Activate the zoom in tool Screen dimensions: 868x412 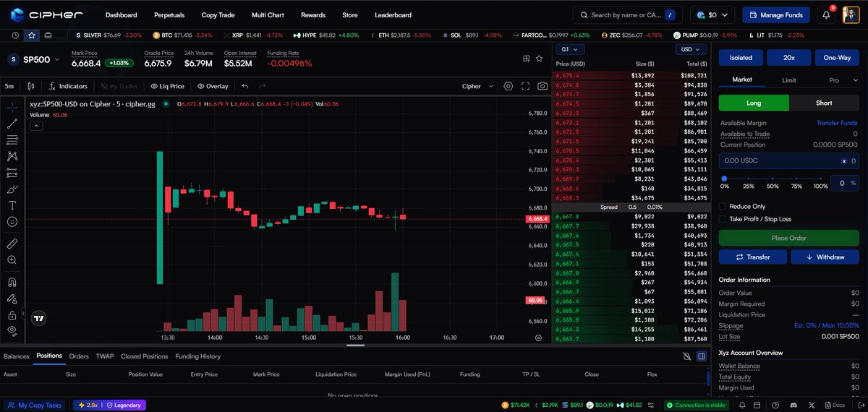coord(12,259)
